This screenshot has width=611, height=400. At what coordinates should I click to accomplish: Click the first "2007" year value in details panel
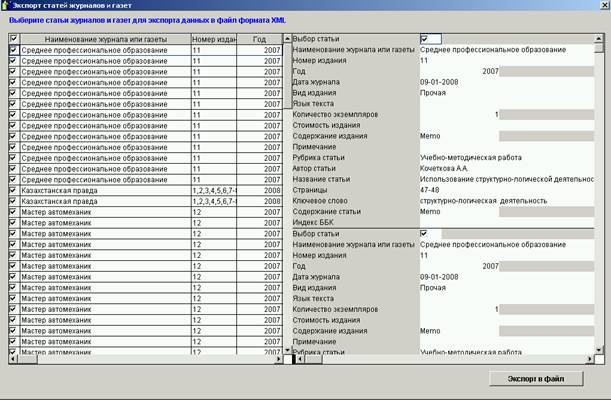pos(490,71)
